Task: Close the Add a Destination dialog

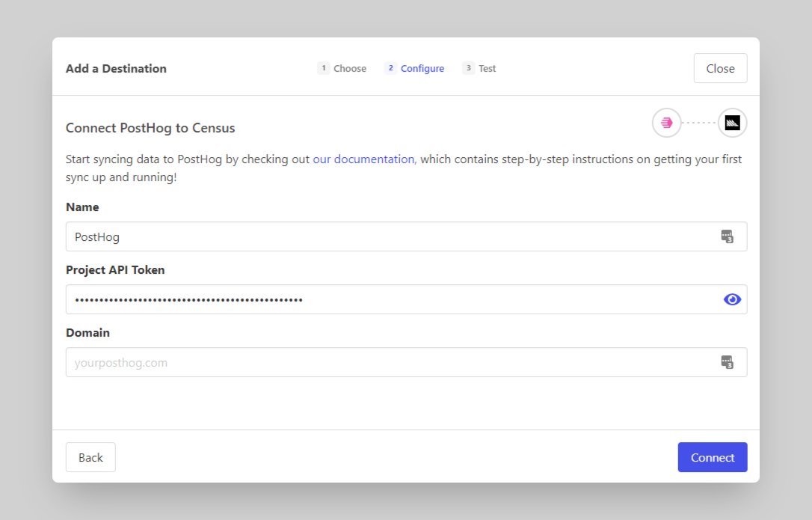Action: pos(720,68)
